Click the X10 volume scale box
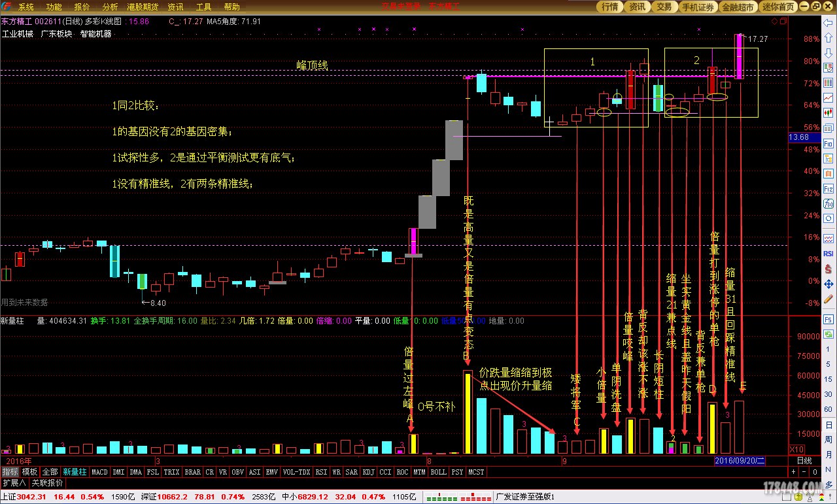Viewport: 837px width, 504px height. (x=796, y=449)
